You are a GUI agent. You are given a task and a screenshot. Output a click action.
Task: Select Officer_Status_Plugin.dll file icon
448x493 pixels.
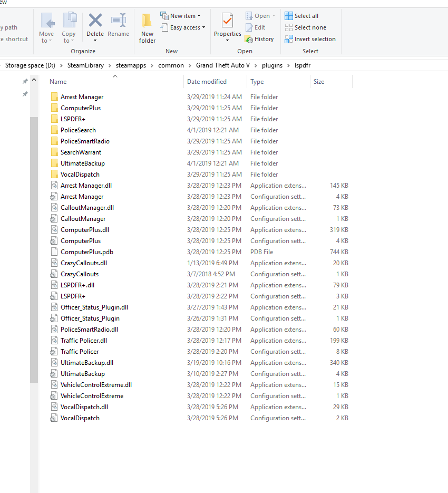[x=54, y=307]
